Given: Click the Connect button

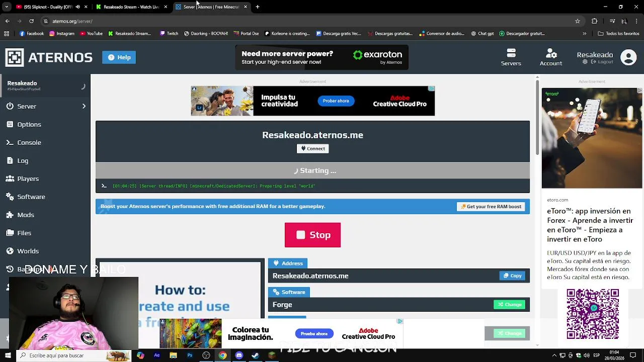Looking at the screenshot, I should tap(312, 148).
